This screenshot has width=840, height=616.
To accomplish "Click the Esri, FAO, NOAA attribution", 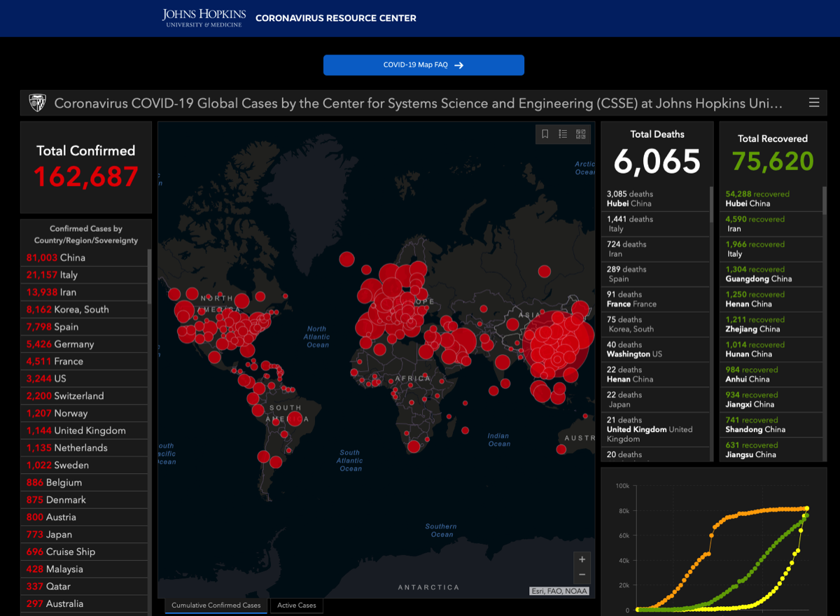I will [559, 591].
